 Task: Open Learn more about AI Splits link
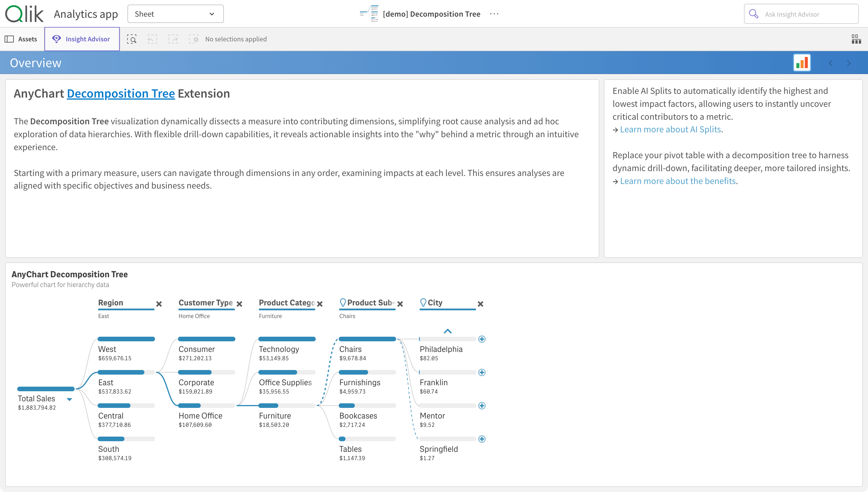coord(670,129)
